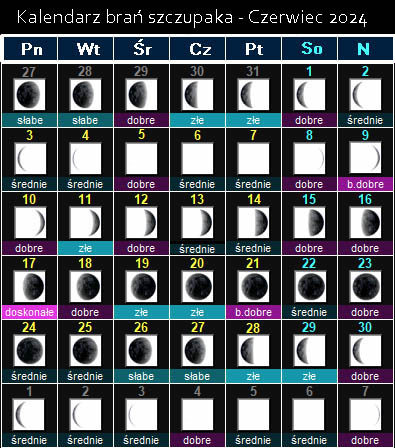Select the moon icon for June 19
The width and height of the screenshot is (395, 448).
point(141,286)
